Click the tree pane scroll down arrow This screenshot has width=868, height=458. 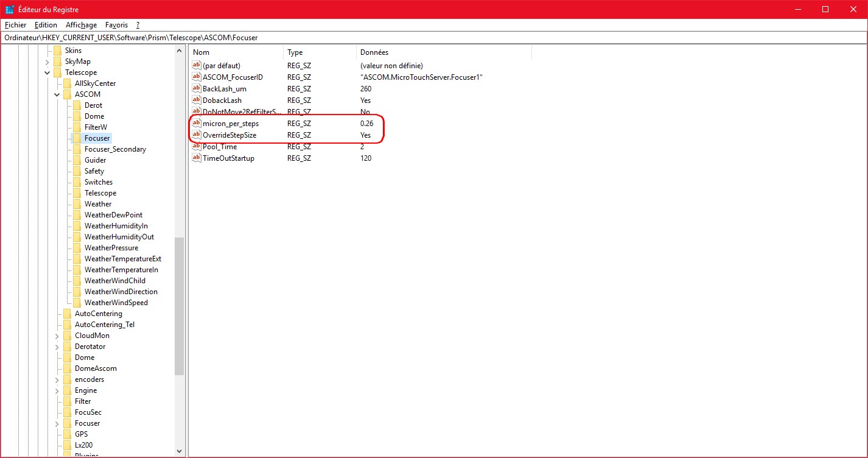[x=179, y=451]
